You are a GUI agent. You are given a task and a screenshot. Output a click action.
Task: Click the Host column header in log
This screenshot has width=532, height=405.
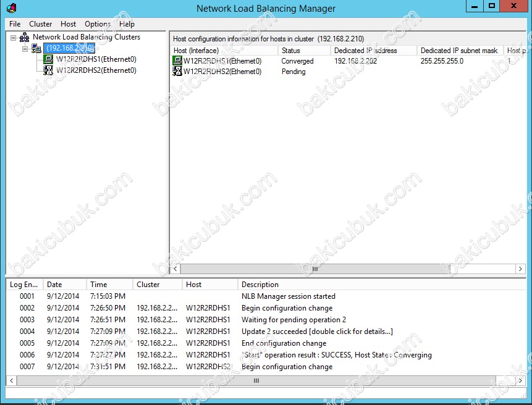(209, 285)
